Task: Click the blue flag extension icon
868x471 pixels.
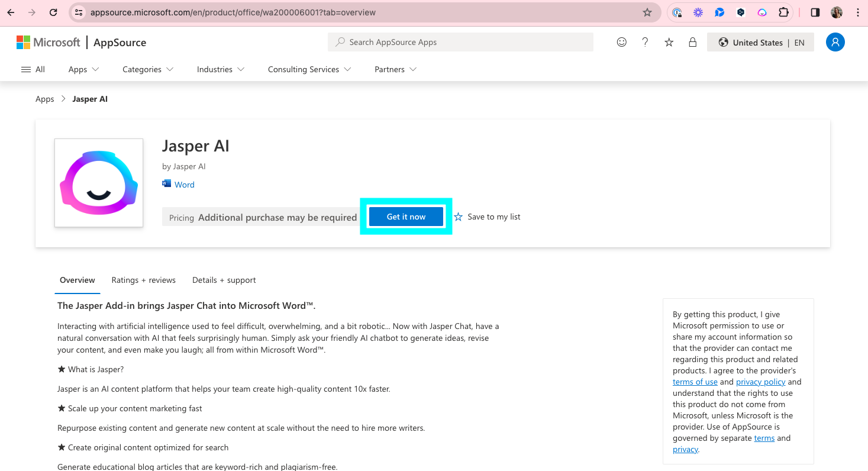Action: pos(719,12)
